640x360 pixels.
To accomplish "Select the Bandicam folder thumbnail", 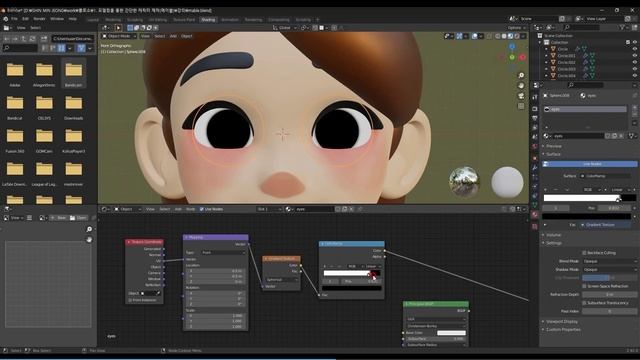I will 73,74.
